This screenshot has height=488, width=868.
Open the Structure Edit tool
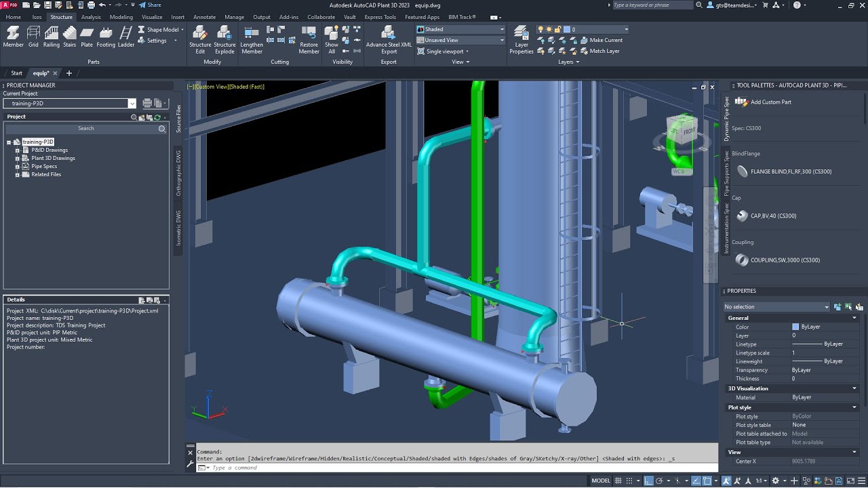(200, 39)
